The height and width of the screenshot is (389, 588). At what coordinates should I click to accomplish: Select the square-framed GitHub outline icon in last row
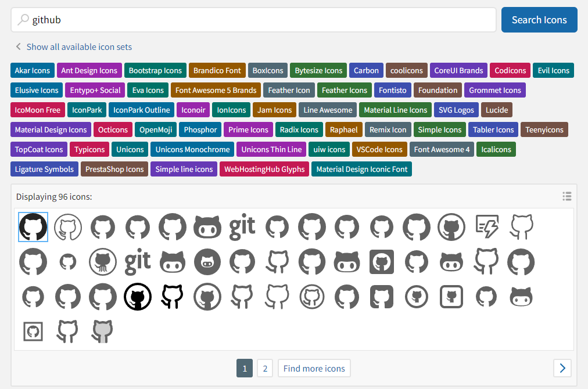[x=33, y=332]
